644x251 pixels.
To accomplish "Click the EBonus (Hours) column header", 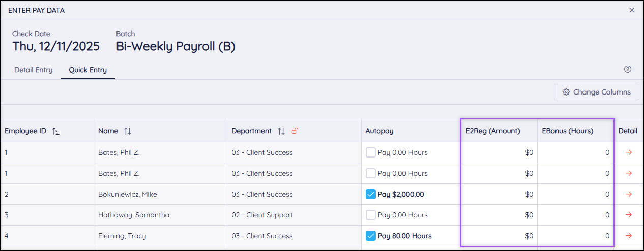I will [x=568, y=131].
